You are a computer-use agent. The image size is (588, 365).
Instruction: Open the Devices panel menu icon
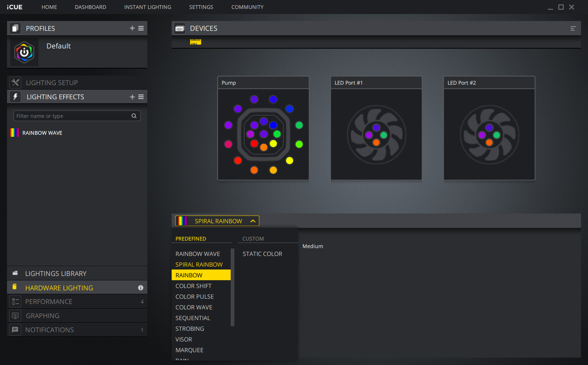[x=573, y=28]
